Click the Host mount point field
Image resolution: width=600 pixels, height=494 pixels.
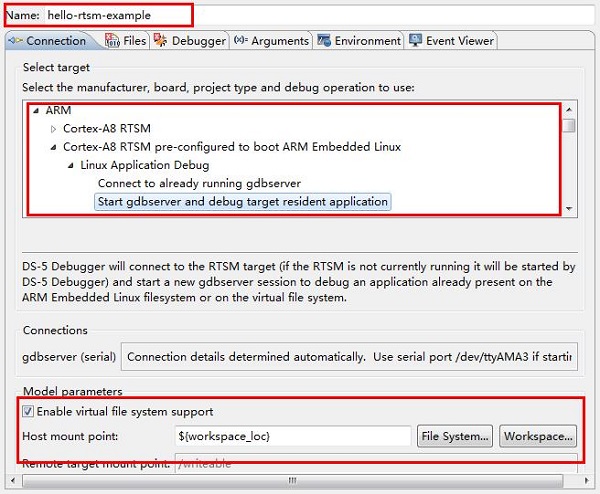(293, 436)
